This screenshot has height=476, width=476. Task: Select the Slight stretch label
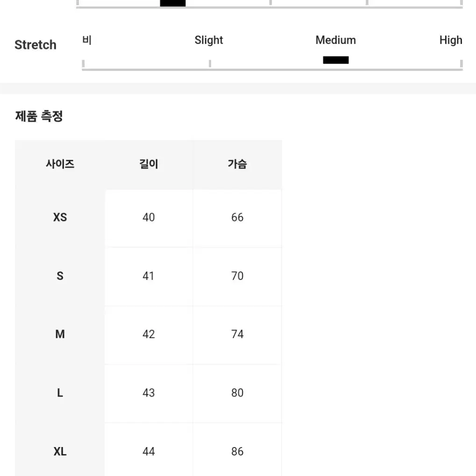click(208, 40)
